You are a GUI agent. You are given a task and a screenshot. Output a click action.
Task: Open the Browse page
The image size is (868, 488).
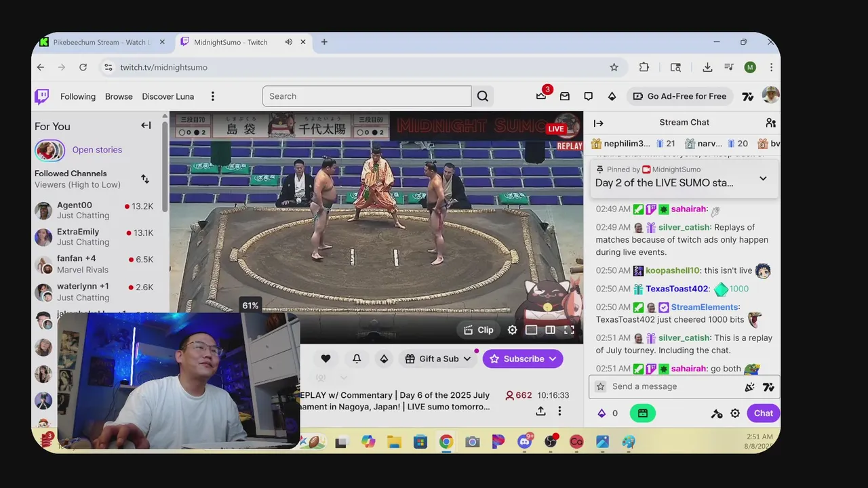pos(119,96)
